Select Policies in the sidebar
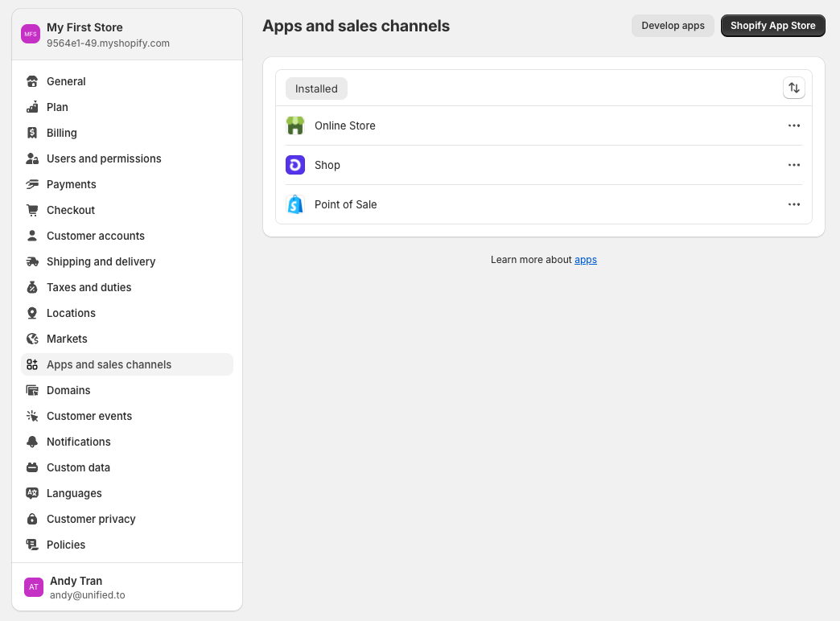Image resolution: width=840 pixels, height=621 pixels. coord(127,545)
